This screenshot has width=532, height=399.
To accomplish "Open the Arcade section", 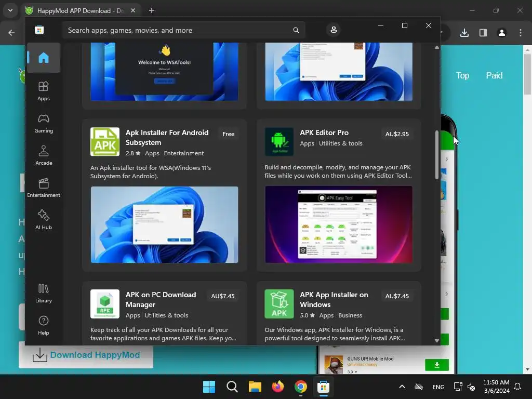I will click(44, 155).
